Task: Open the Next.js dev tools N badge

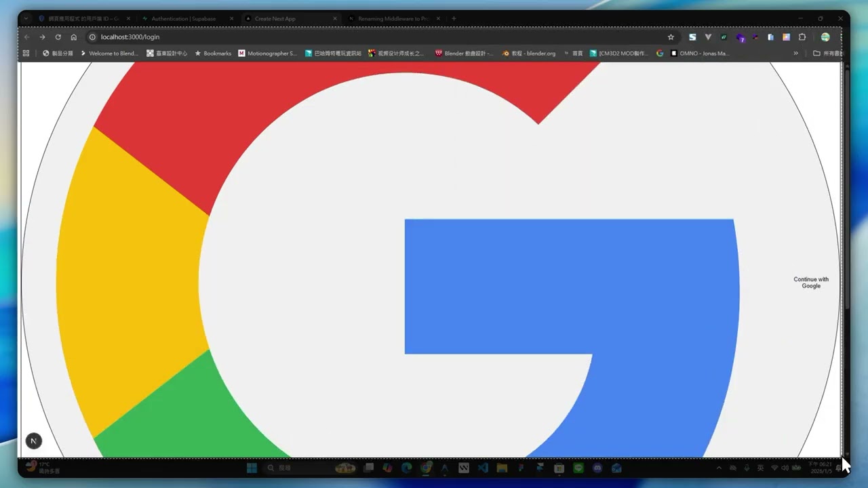Action: [x=33, y=441]
